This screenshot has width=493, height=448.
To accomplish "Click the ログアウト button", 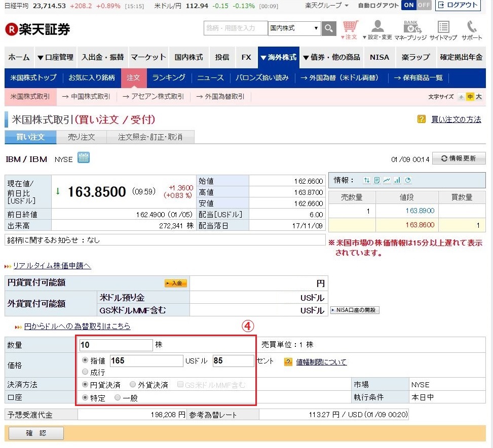I will (x=458, y=5).
